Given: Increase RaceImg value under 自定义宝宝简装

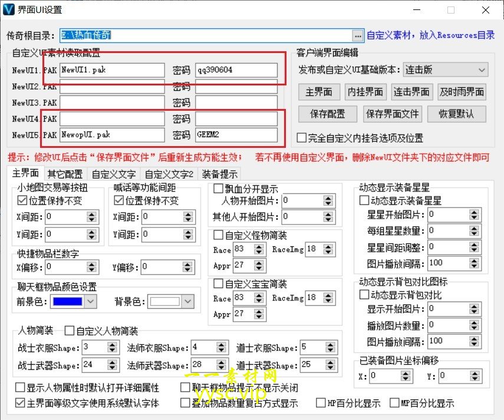Looking at the screenshot, I should [328, 295].
